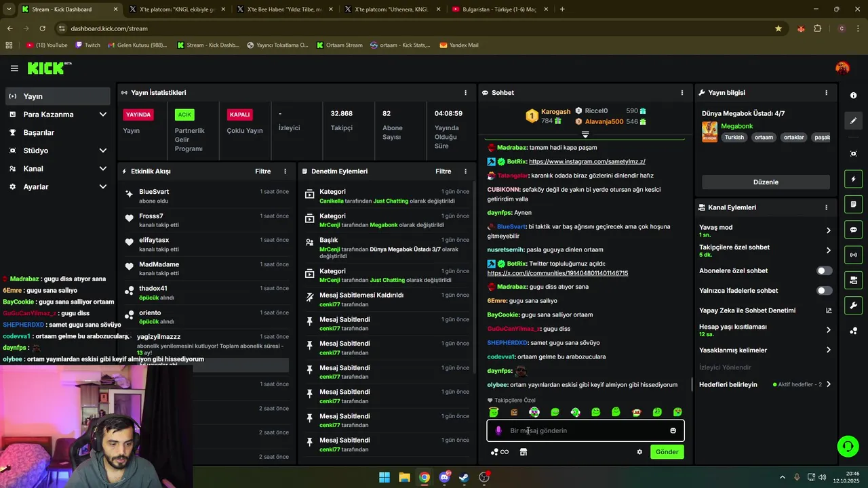Click the Megabonk game thumbnail

(709, 131)
